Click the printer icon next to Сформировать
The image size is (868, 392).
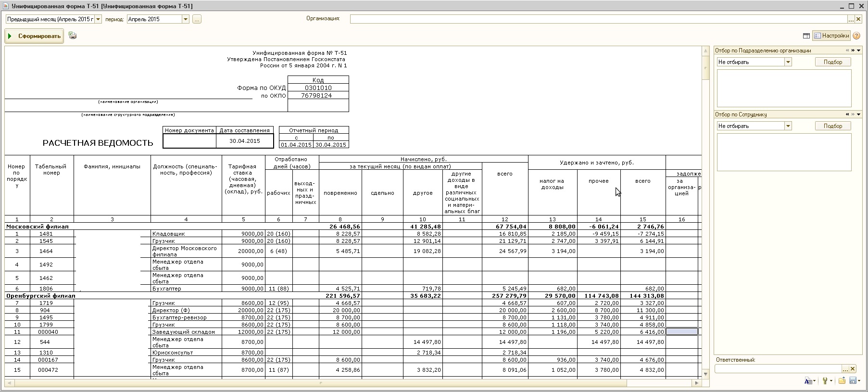click(73, 36)
